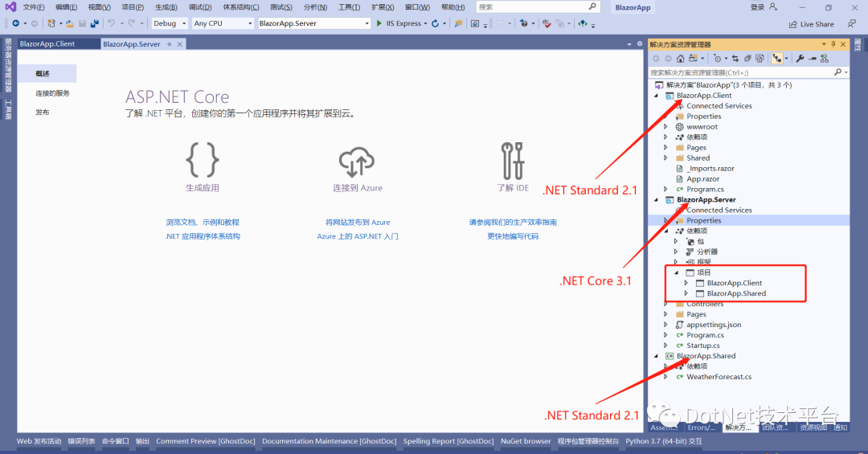Click the Learn IDE tools icon
Screen dimensions: 868x454
512,161
